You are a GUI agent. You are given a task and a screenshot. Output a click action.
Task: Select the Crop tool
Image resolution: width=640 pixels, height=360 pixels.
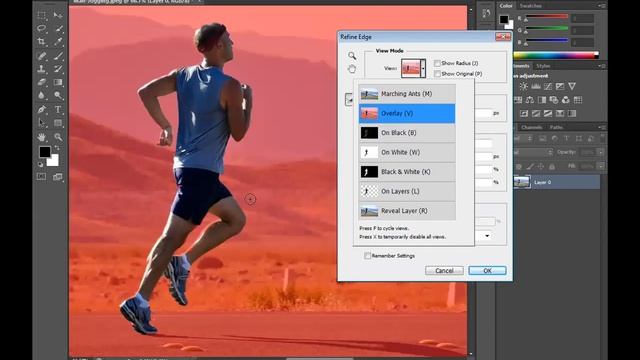42,41
